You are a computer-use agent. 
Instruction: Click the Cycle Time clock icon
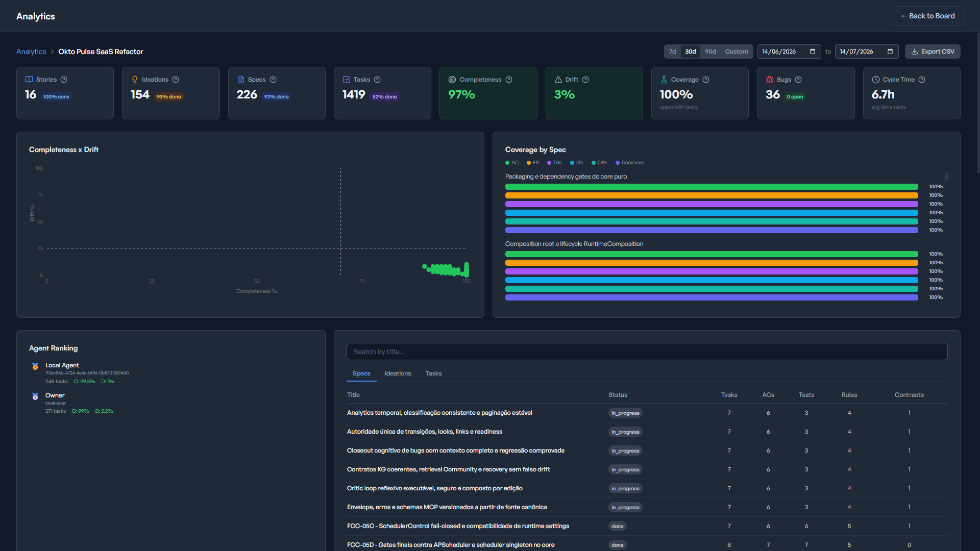[876, 80]
